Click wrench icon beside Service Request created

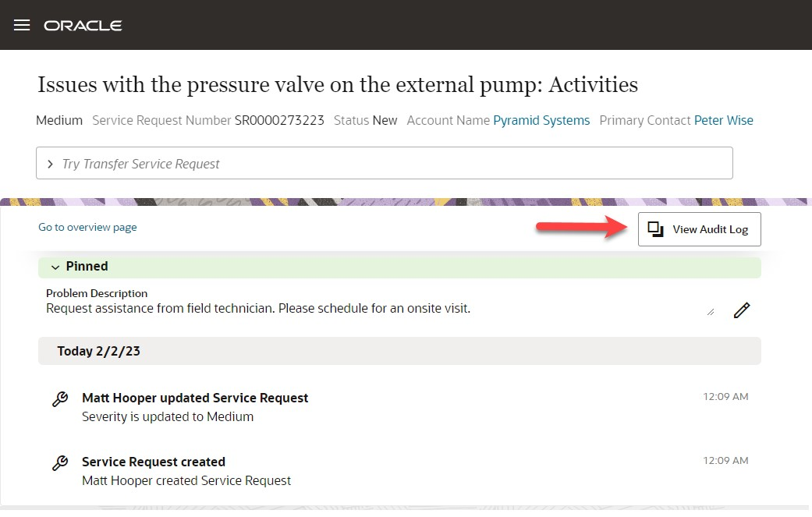point(60,463)
